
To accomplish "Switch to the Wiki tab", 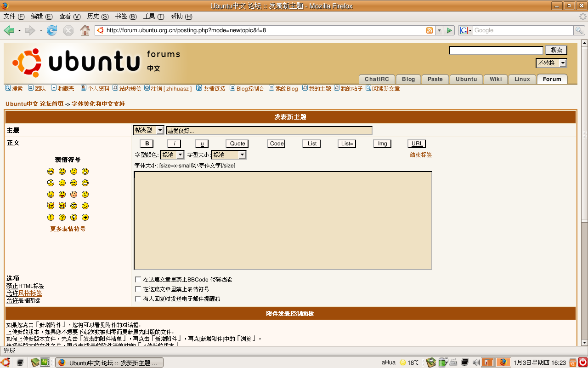I will (496, 79).
